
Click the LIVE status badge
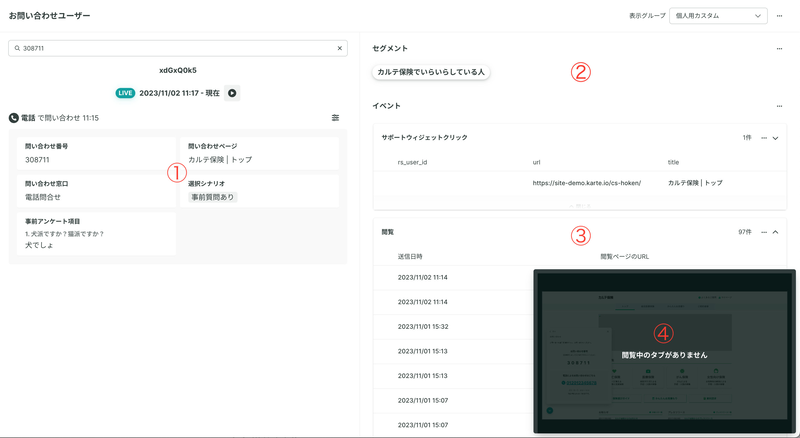pyautogui.click(x=125, y=93)
